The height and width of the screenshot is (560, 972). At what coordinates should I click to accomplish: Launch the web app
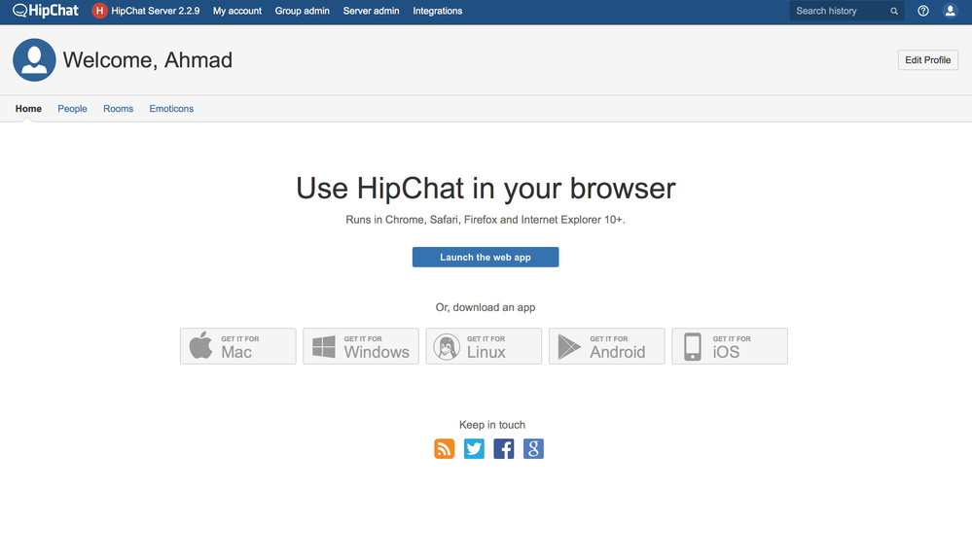(x=486, y=257)
